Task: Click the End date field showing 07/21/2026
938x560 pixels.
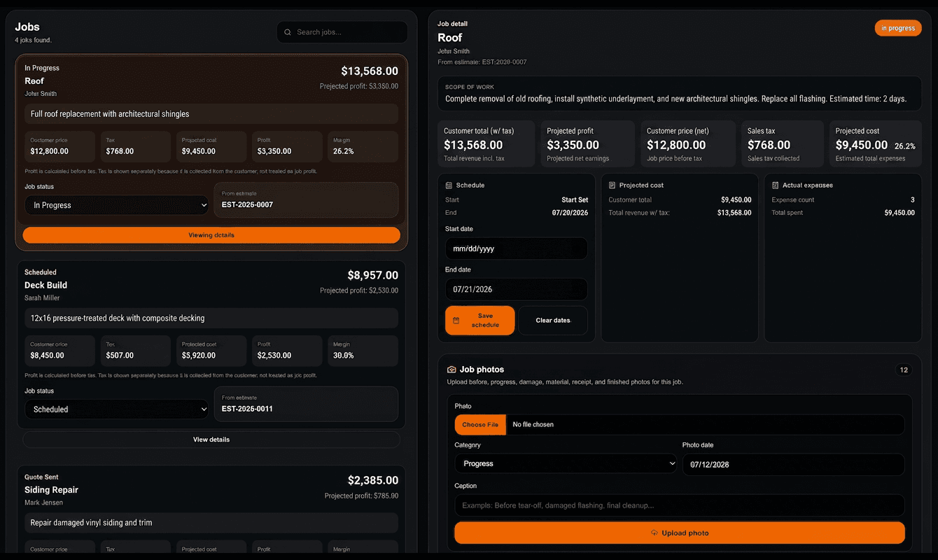Action: (517, 289)
